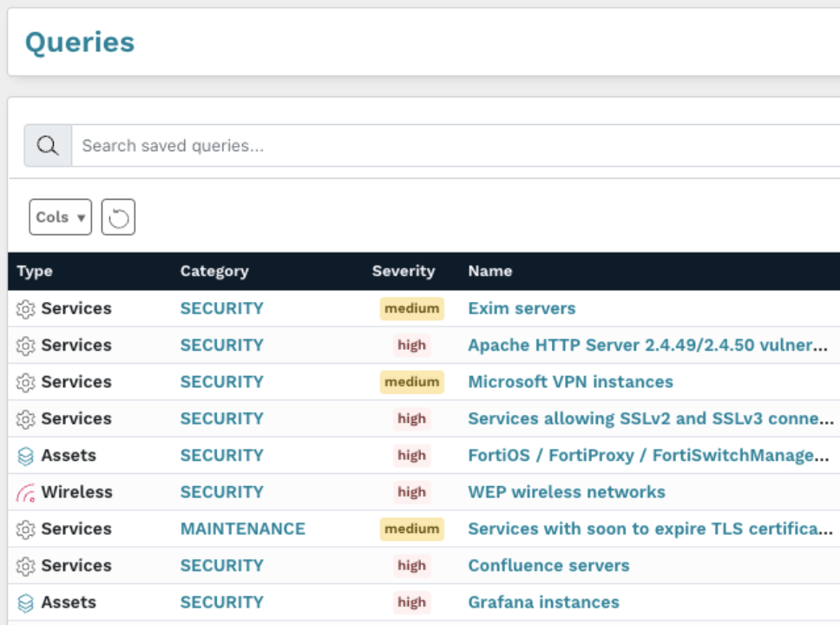Click the gear icon in expiring TLS certificates row

25,529
